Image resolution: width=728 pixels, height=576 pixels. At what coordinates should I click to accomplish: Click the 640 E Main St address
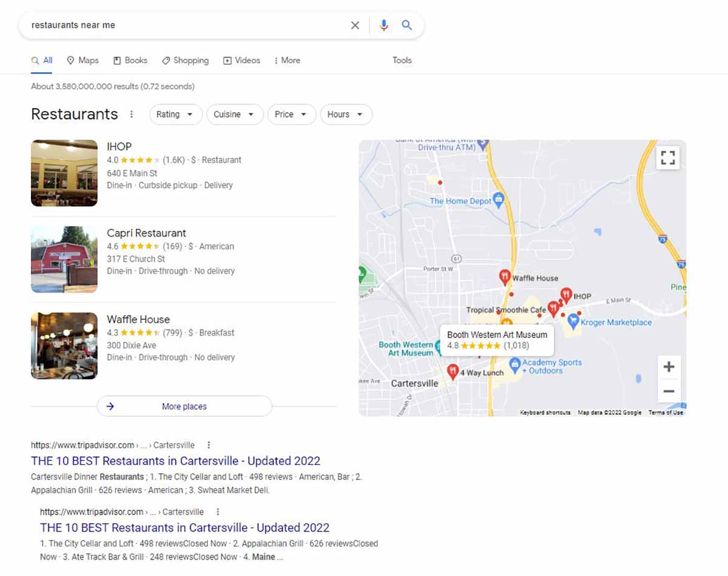[x=132, y=173]
